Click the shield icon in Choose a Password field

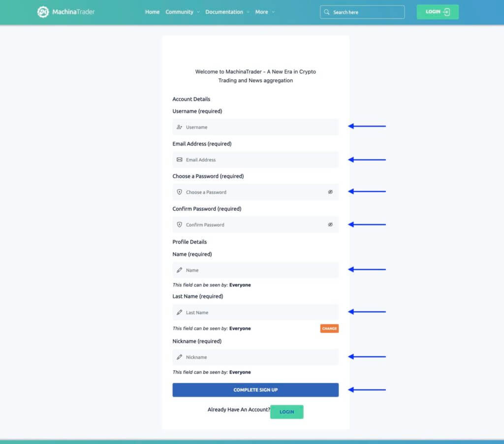(179, 192)
